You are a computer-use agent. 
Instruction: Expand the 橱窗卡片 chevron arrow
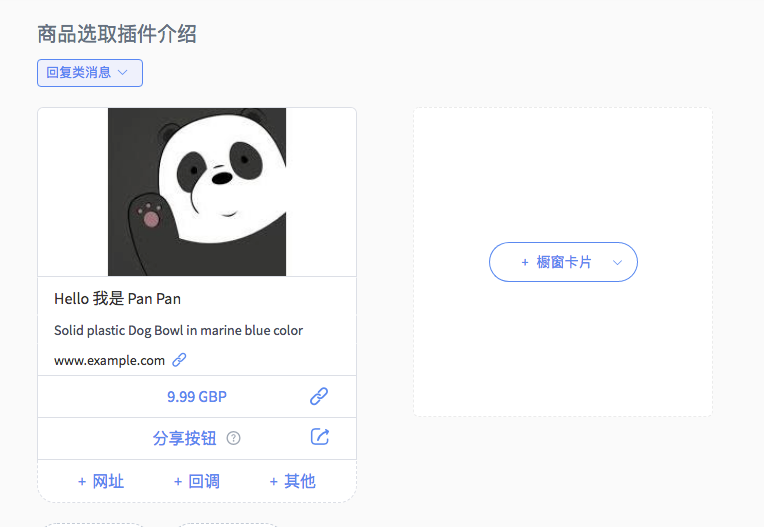click(617, 263)
